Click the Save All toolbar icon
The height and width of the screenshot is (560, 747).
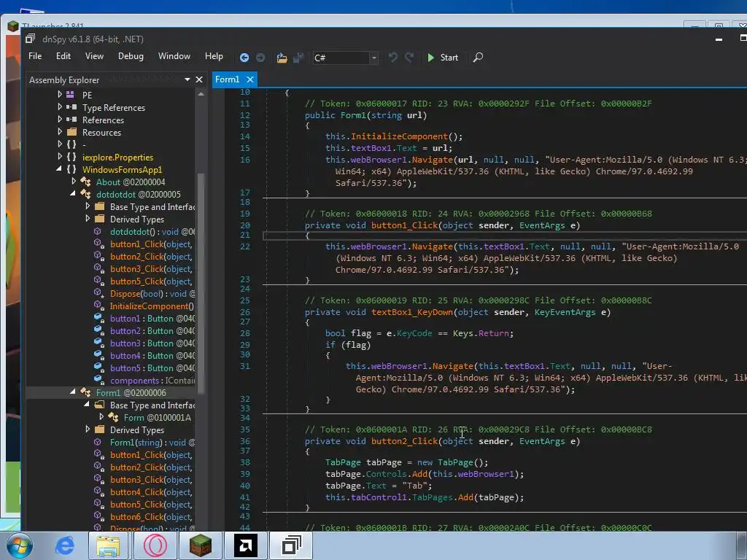pyautogui.click(x=298, y=58)
